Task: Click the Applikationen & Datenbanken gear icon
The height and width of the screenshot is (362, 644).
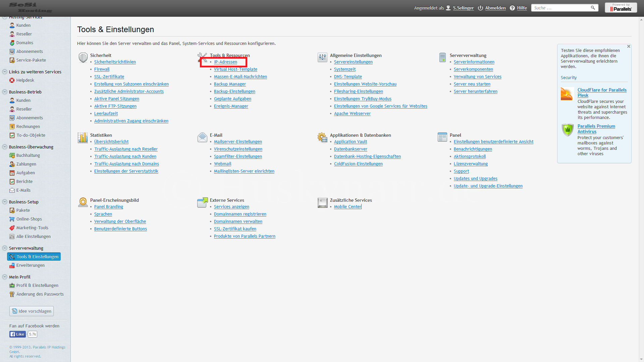Action: tap(322, 137)
